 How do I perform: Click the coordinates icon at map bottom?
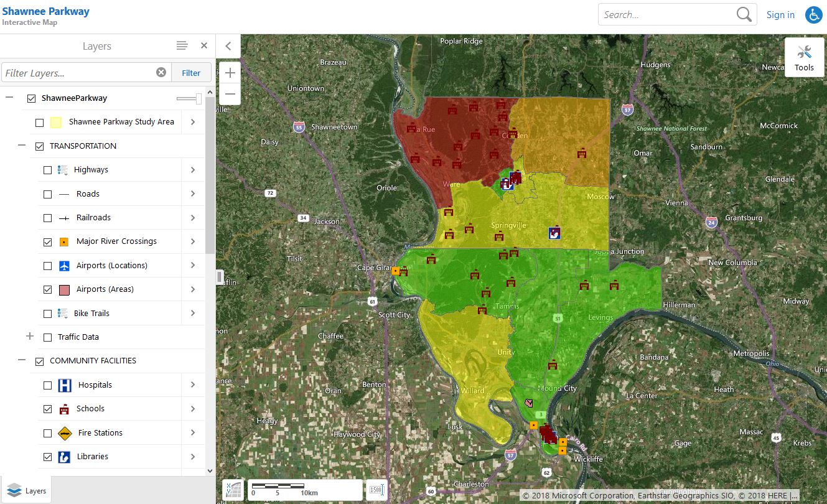coord(232,490)
